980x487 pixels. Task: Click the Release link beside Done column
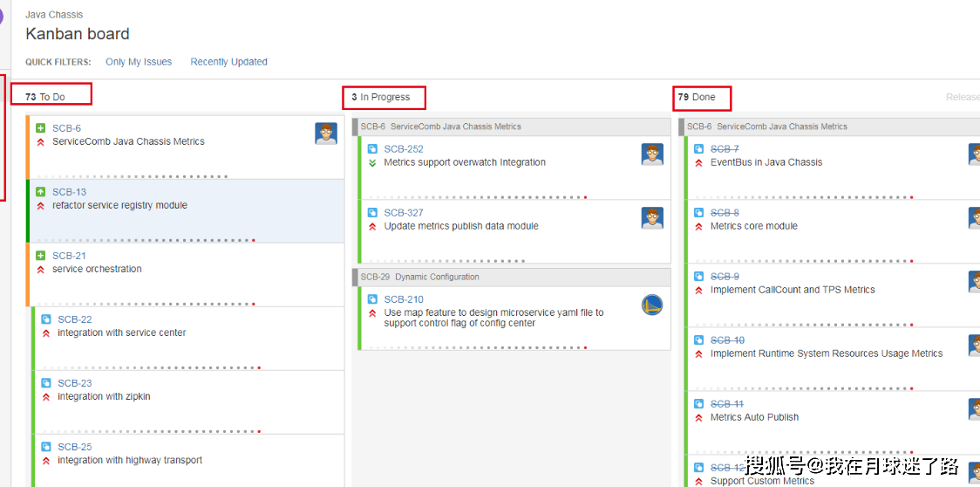(963, 97)
